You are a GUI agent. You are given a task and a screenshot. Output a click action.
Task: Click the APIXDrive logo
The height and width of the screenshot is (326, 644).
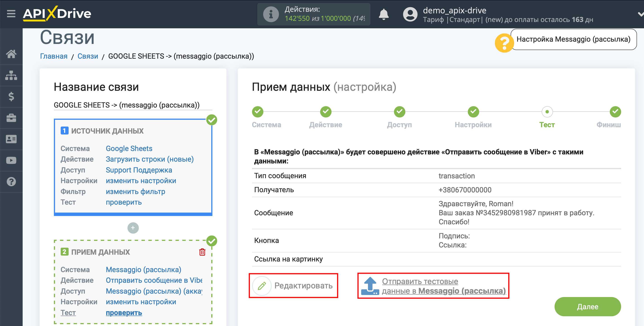click(57, 14)
